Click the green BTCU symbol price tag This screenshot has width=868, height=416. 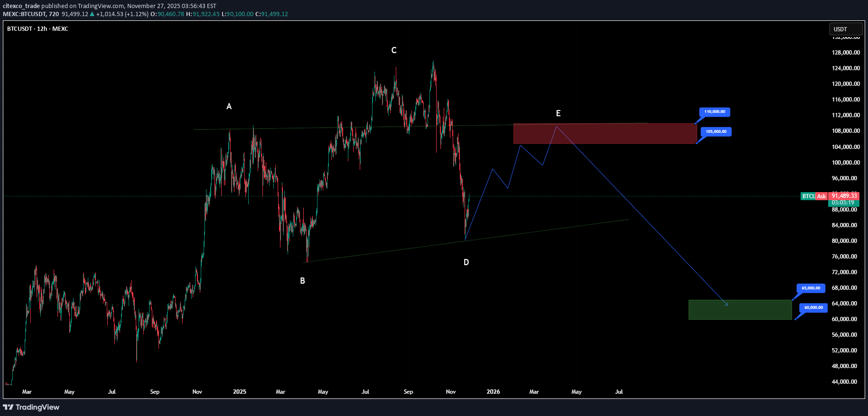[x=808, y=196]
